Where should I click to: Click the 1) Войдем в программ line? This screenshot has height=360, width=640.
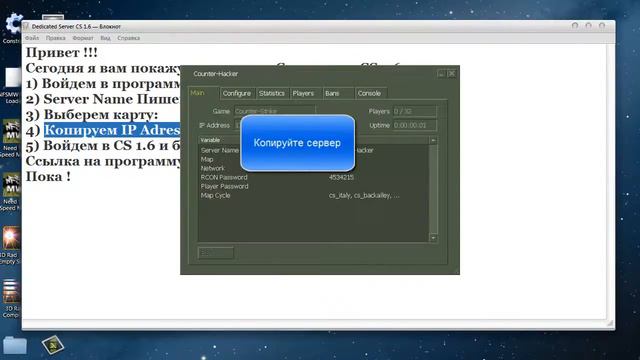click(103, 84)
